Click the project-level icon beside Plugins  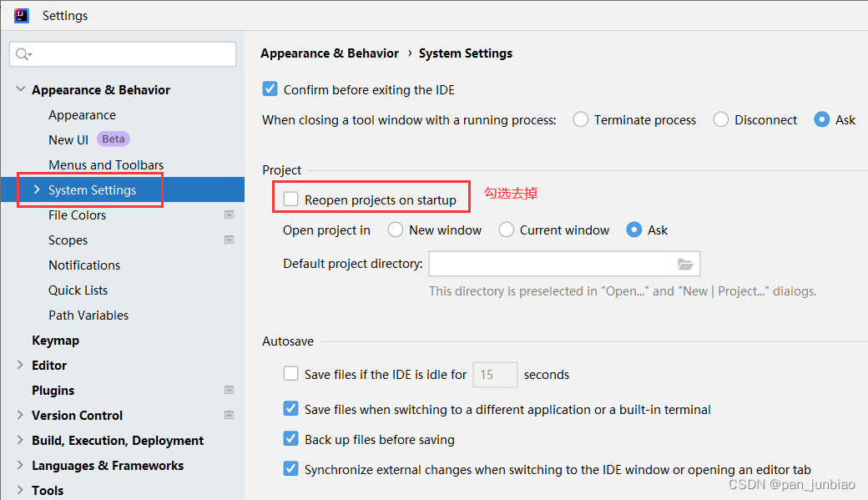coord(229,390)
